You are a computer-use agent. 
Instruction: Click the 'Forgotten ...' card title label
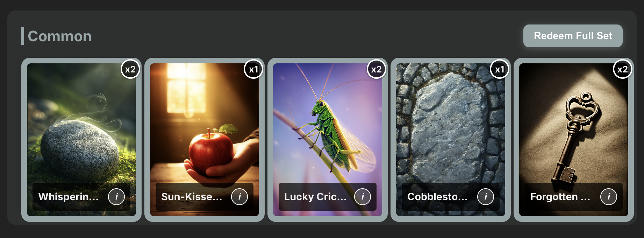(560, 197)
